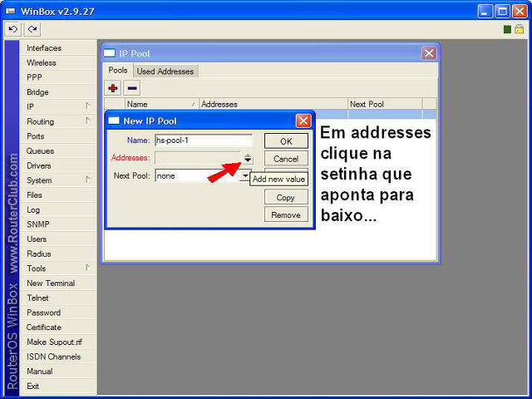Image resolution: width=532 pixels, height=399 pixels.
Task: Add a pool with the red plus
Action: point(113,88)
